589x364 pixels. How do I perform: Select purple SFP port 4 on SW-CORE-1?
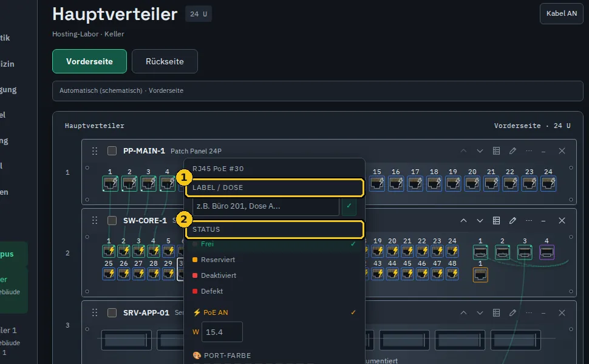pyautogui.click(x=546, y=252)
